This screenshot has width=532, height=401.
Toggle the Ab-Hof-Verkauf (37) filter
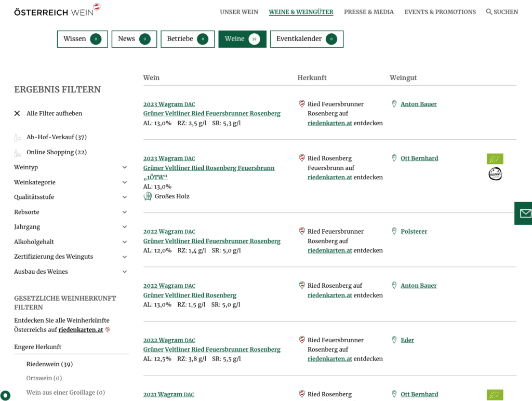click(x=57, y=137)
